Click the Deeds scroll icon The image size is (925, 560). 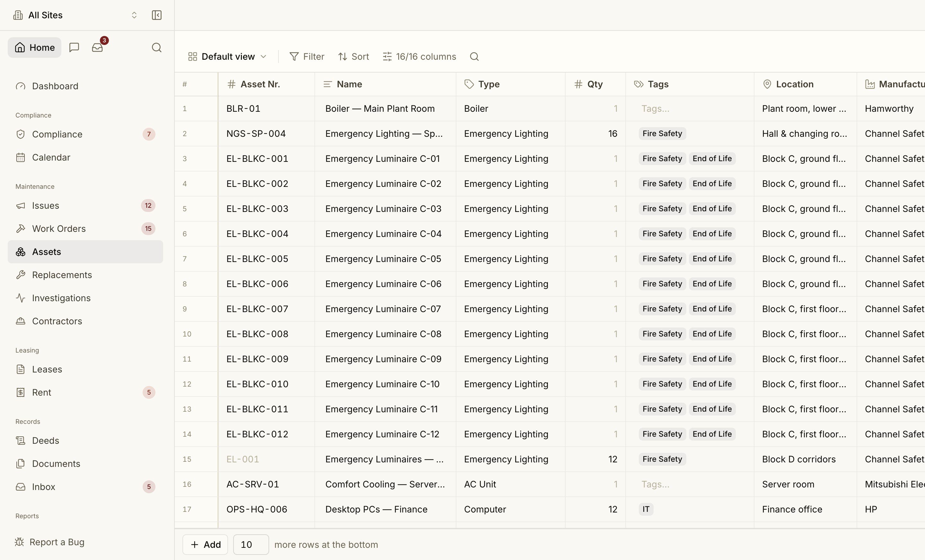coord(21,441)
